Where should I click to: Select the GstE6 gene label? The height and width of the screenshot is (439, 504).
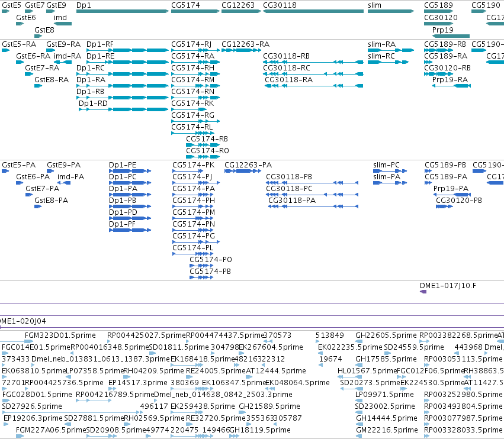pos(26,18)
